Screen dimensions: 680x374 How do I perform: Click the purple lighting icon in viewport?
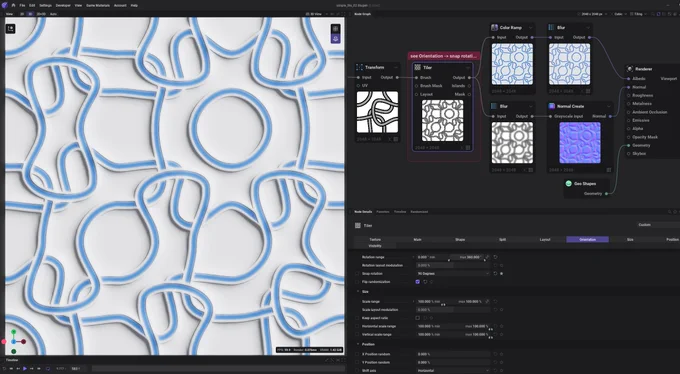(x=336, y=39)
